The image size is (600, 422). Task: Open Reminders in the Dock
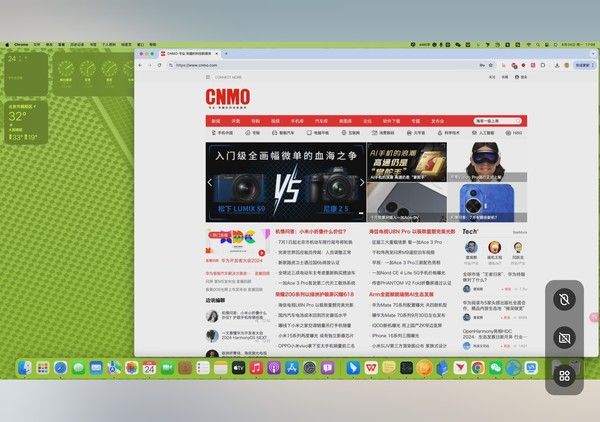click(203, 368)
